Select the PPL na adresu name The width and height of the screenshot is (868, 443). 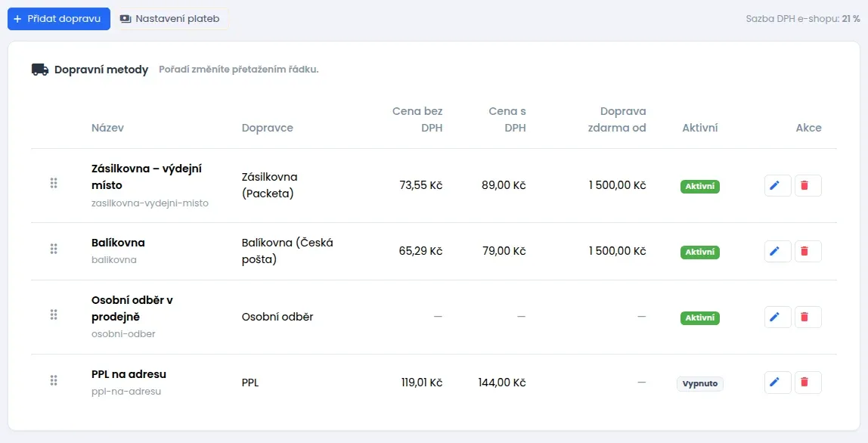click(129, 374)
